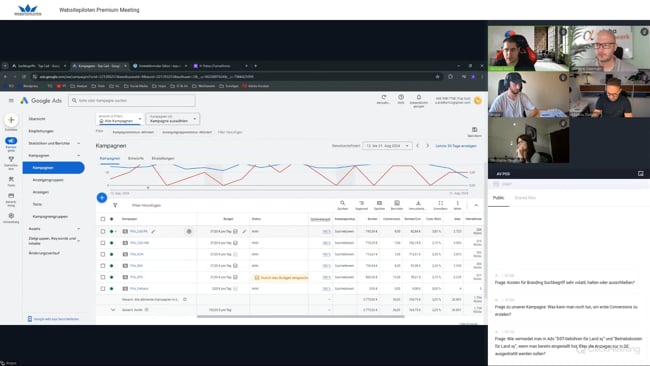Click the Speichern save icon
This screenshot has width=650, height=366.
475,130
